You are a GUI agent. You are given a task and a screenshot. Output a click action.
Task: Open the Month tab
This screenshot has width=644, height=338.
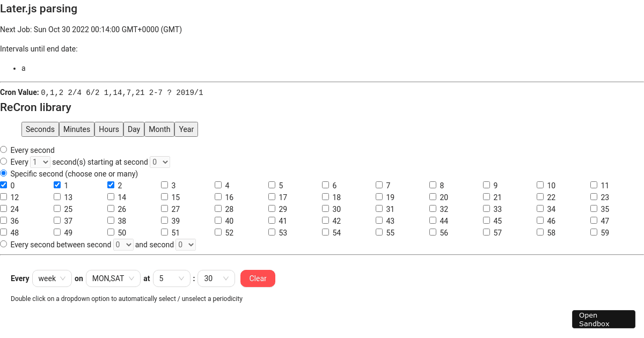(159, 129)
